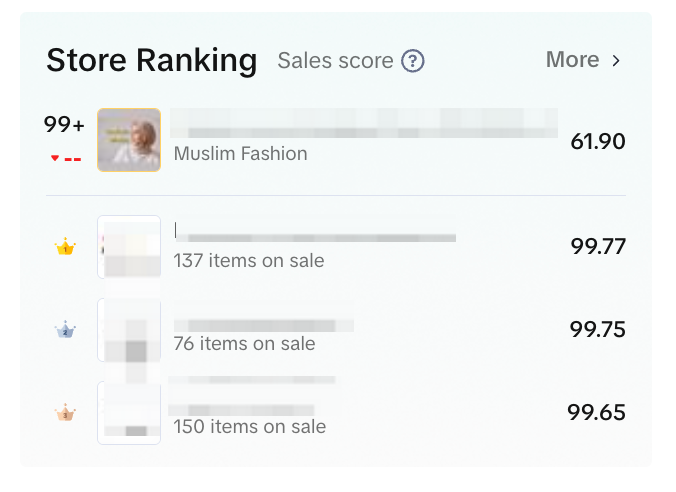
Task: Click the 99.77 sales score value
Action: click(x=597, y=247)
